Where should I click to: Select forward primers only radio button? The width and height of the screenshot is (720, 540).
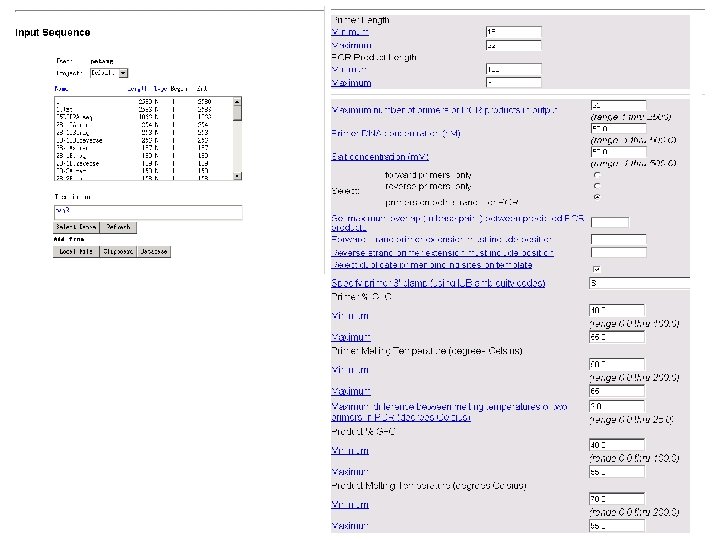(x=597, y=175)
